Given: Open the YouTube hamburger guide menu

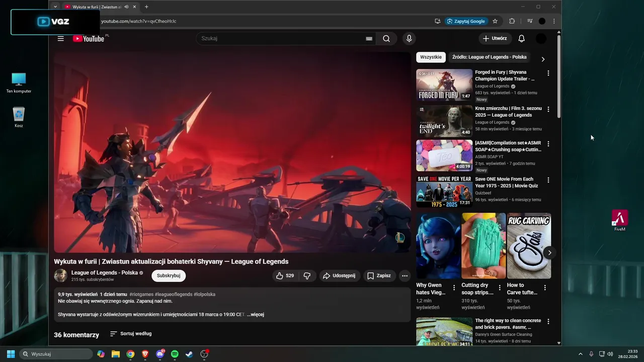Looking at the screenshot, I should 61,39.
